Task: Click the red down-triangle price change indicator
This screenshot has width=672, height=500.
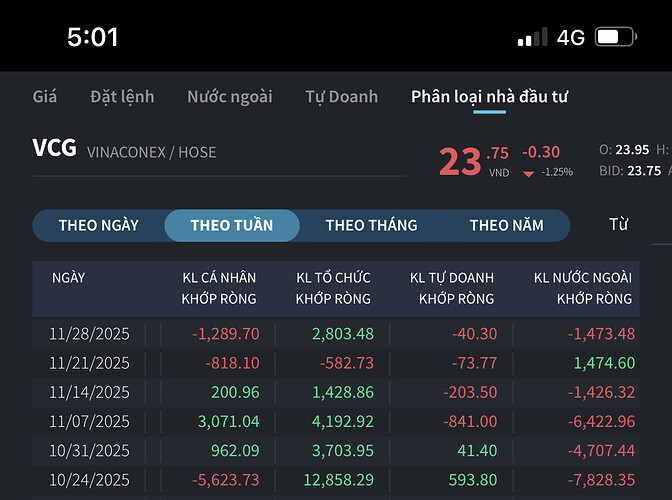Action: coord(529,173)
